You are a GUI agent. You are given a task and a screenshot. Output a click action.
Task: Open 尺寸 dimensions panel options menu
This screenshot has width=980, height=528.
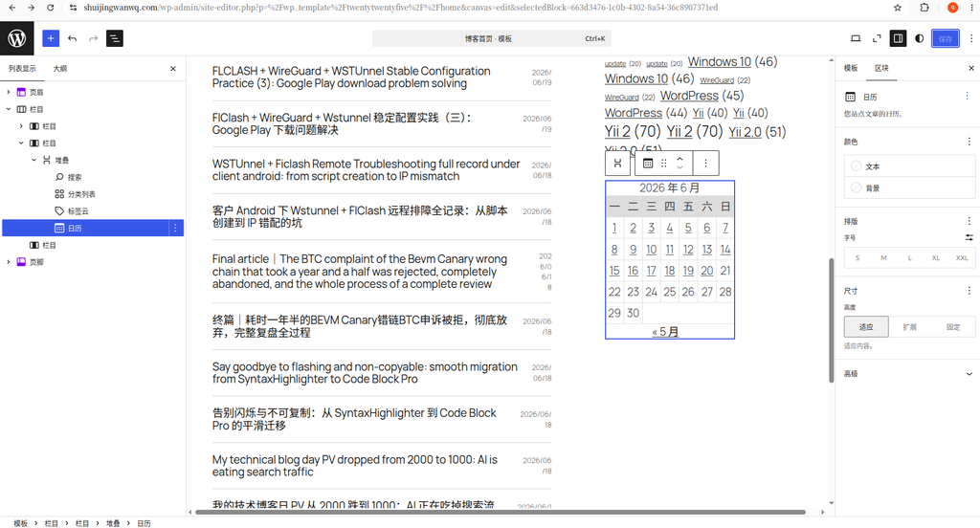pos(969,291)
